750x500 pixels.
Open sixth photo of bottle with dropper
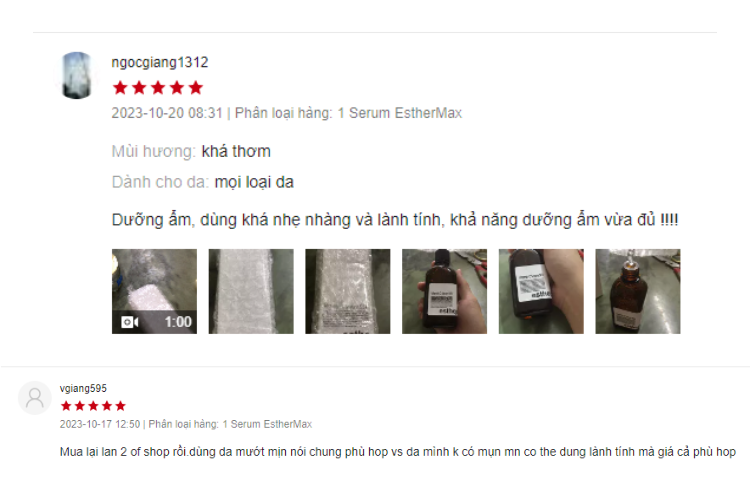point(638,291)
